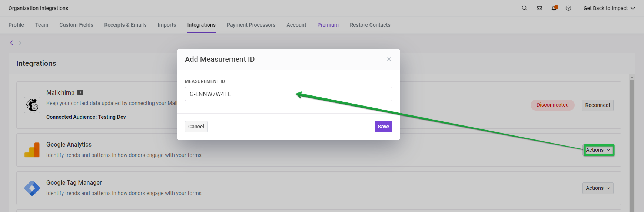Viewport: 644px width, 212px height.
Task: Close the Add Measurement ID dialog
Action: [x=389, y=59]
